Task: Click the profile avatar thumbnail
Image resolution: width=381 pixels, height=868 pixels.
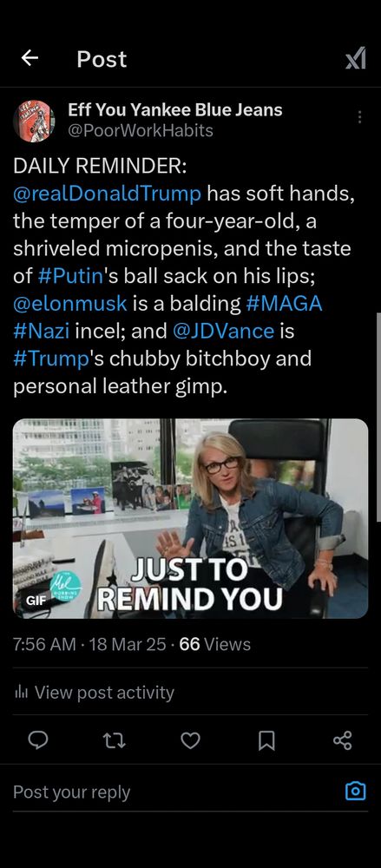Action: tap(33, 121)
